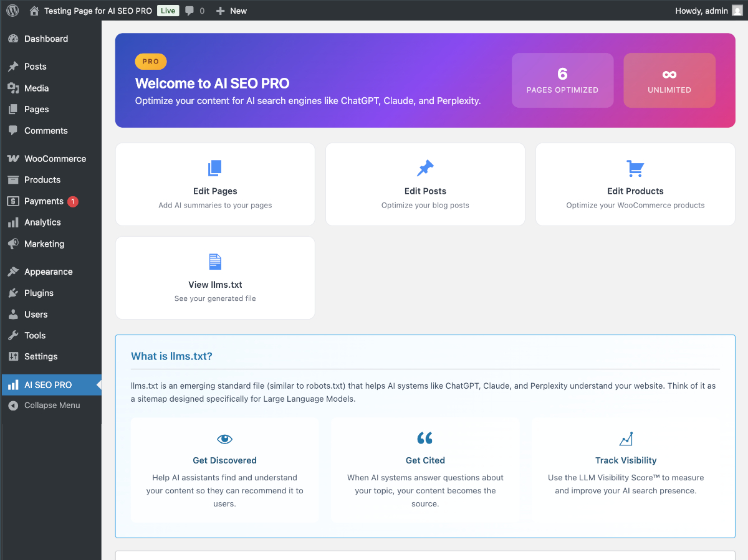This screenshot has width=748, height=560.
Task: Click the document icon on the View llms.txt card
Action: point(215,262)
